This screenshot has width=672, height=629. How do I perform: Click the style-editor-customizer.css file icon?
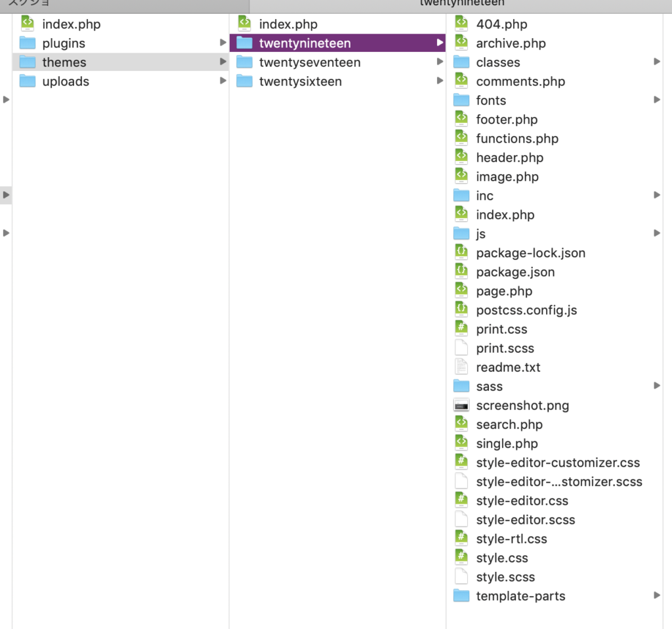point(461,462)
